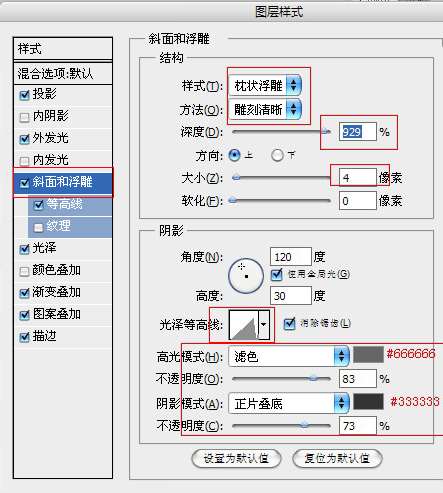Select the 上 direction radio button
The image size is (443, 493).
click(x=234, y=155)
